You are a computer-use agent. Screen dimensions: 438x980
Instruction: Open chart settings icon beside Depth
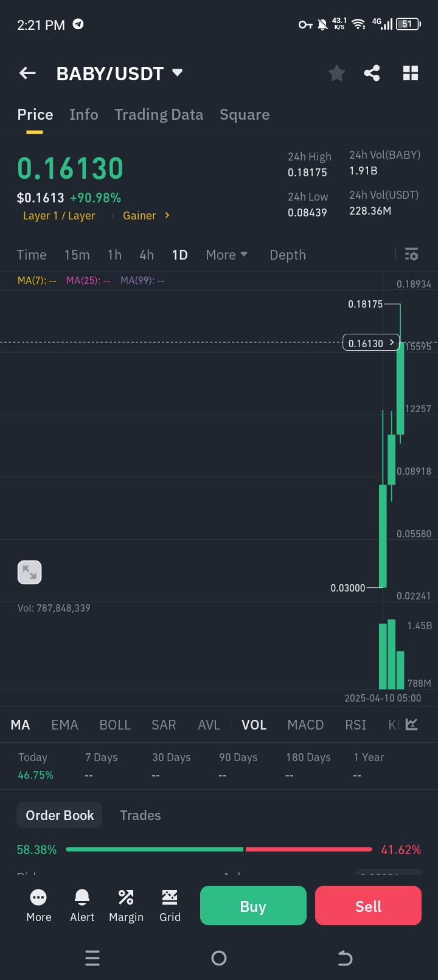click(x=412, y=254)
